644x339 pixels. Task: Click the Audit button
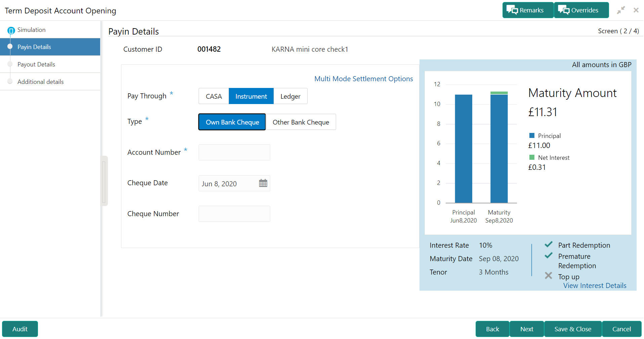20,329
